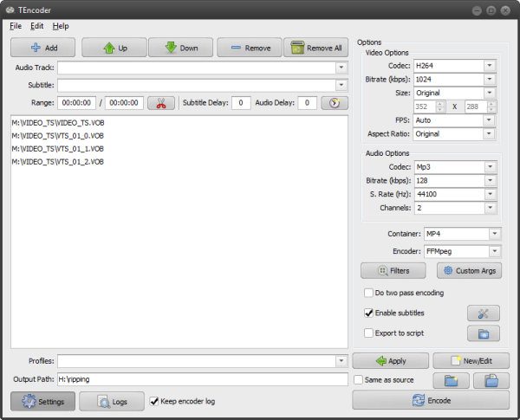Screen dimensions: 520x420
Task: Move selected file Up
Action: click(x=114, y=48)
